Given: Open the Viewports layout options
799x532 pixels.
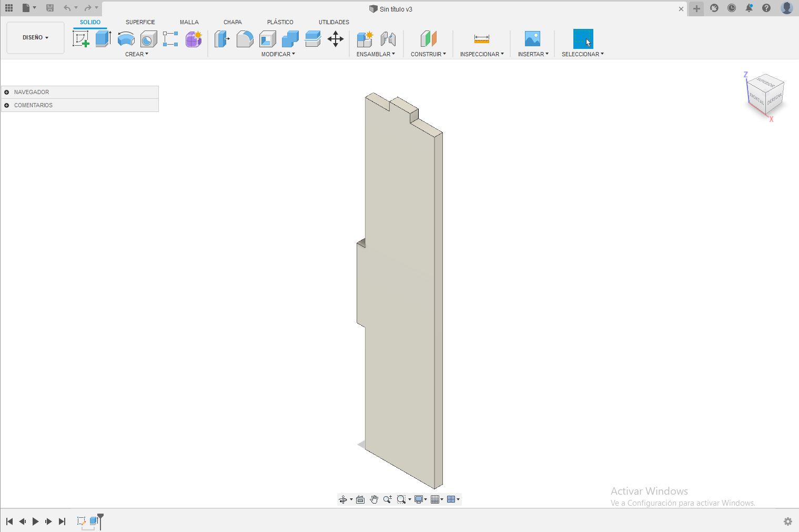Looking at the screenshot, I should [451, 499].
